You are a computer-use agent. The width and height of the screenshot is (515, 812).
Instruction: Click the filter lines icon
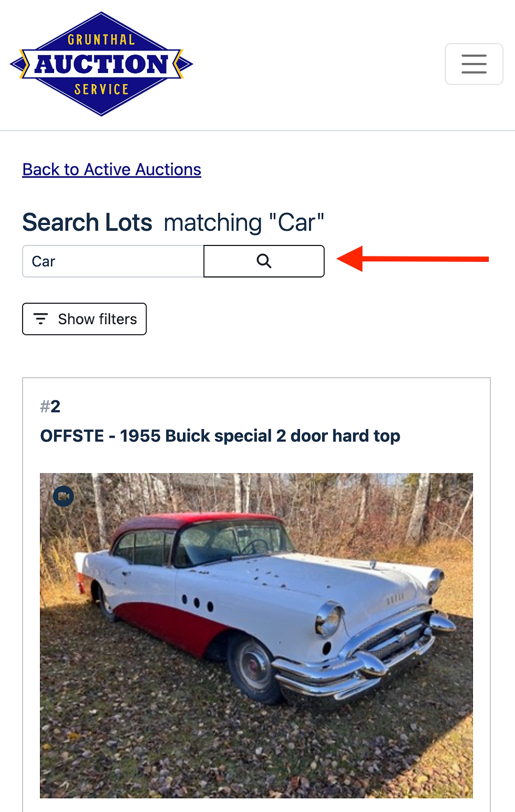tap(40, 319)
